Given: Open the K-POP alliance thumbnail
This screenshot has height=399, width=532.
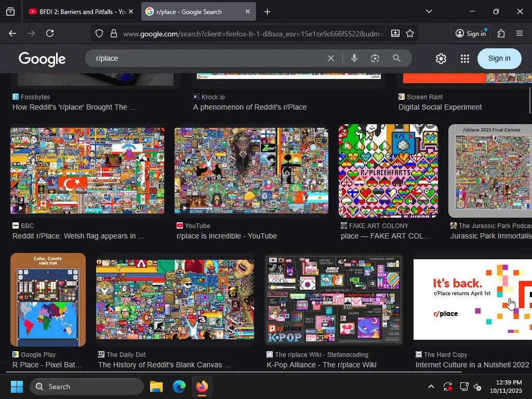Looking at the screenshot, I should [x=334, y=300].
